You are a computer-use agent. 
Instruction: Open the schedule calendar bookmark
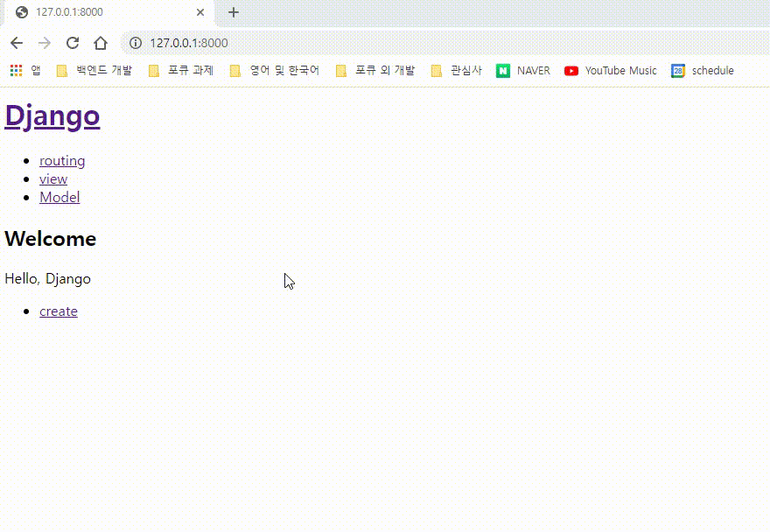point(703,71)
